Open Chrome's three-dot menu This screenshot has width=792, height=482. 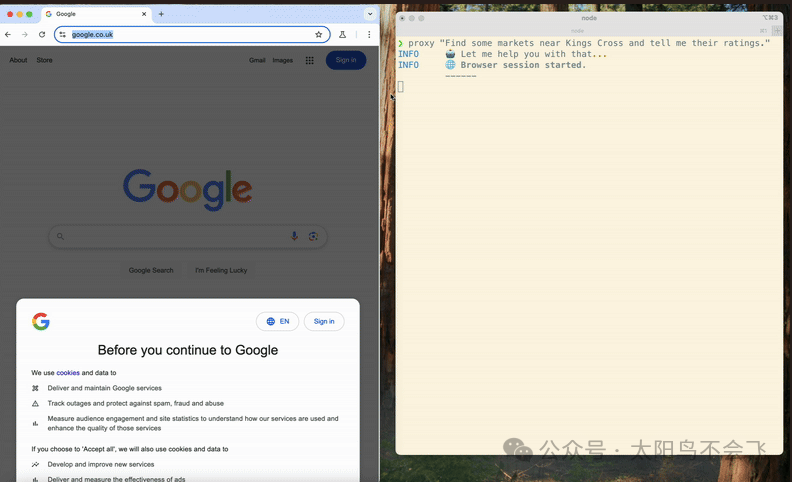coord(369,34)
